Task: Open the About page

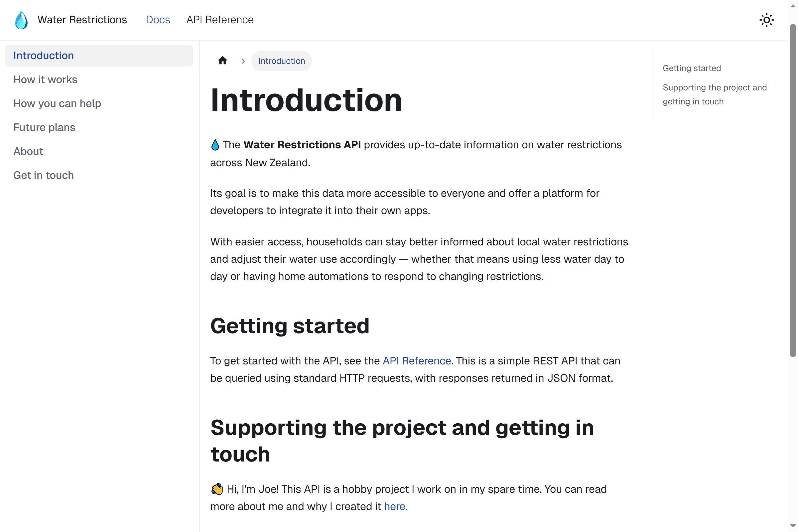Action: [x=28, y=151]
